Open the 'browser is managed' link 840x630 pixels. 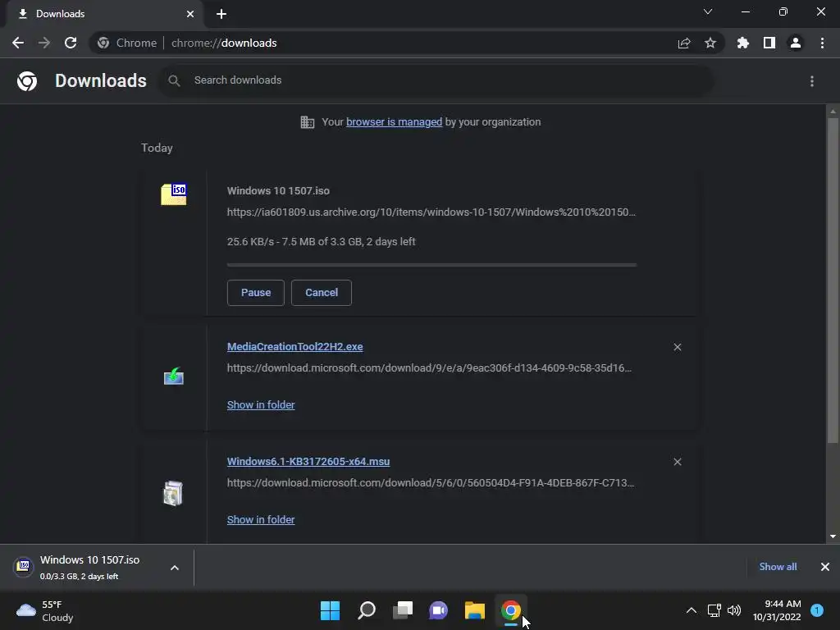click(395, 122)
